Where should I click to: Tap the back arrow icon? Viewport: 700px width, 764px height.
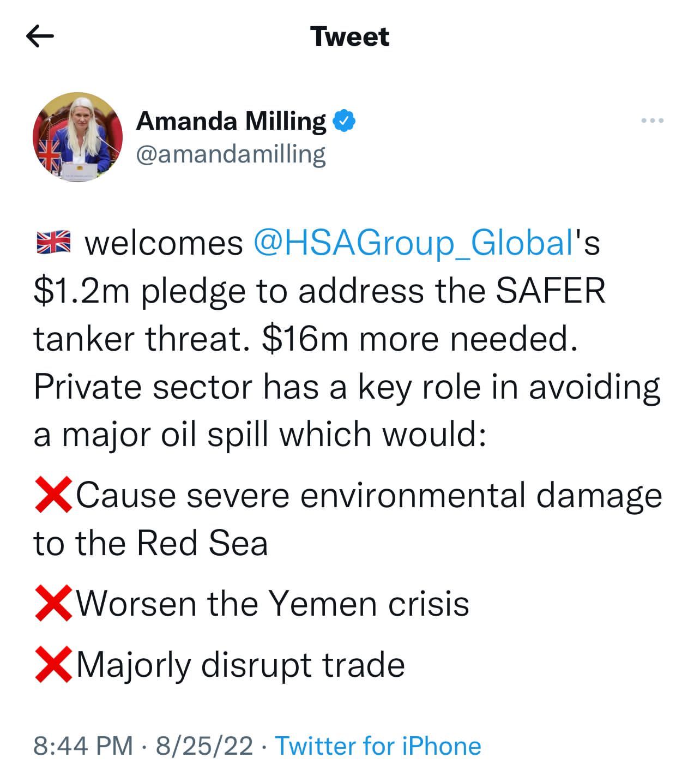(40, 37)
